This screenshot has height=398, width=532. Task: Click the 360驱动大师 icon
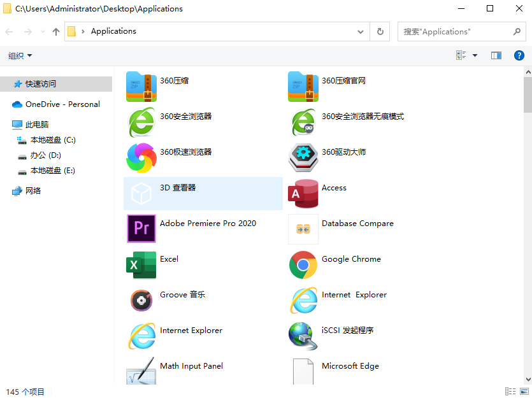[303, 157]
